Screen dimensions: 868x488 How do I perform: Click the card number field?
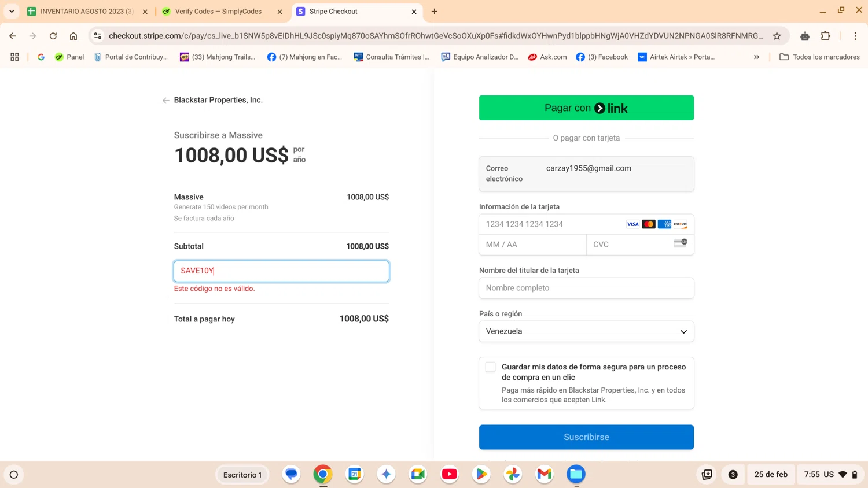click(586, 224)
